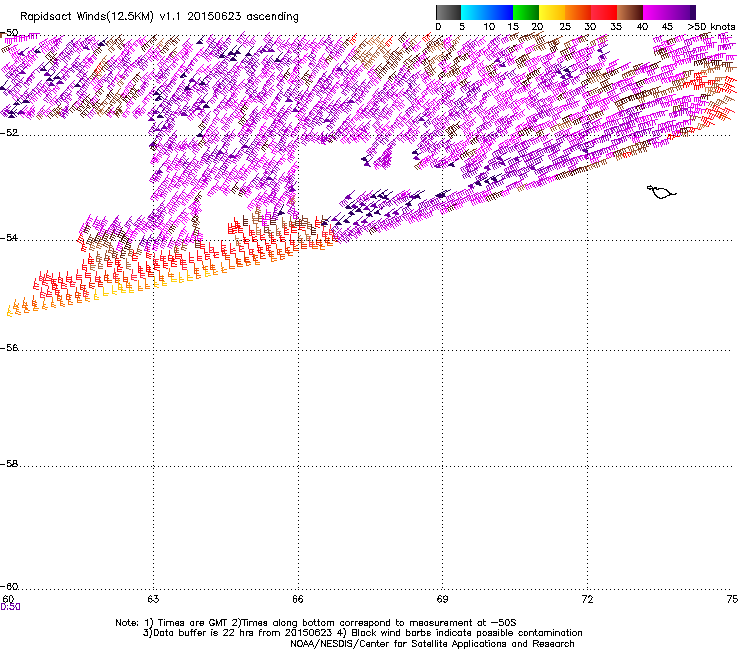Click the latitude label '-60'

pyautogui.click(x=9, y=587)
